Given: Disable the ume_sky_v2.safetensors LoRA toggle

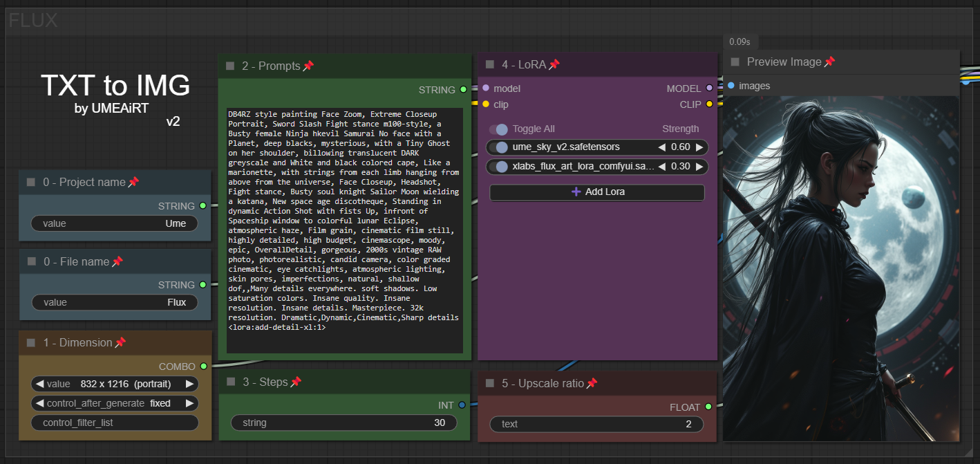Looking at the screenshot, I should (501, 147).
